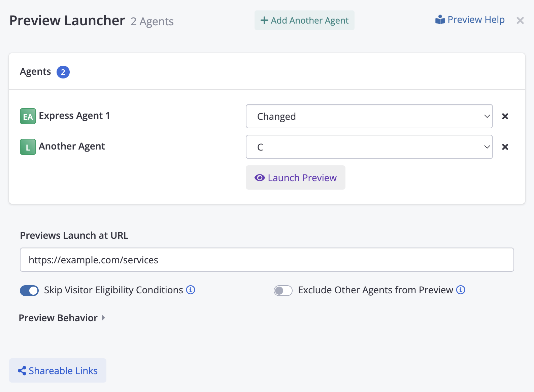
Task: Disable Skip Visitor Eligibility Conditions toggle
Action: tap(29, 291)
